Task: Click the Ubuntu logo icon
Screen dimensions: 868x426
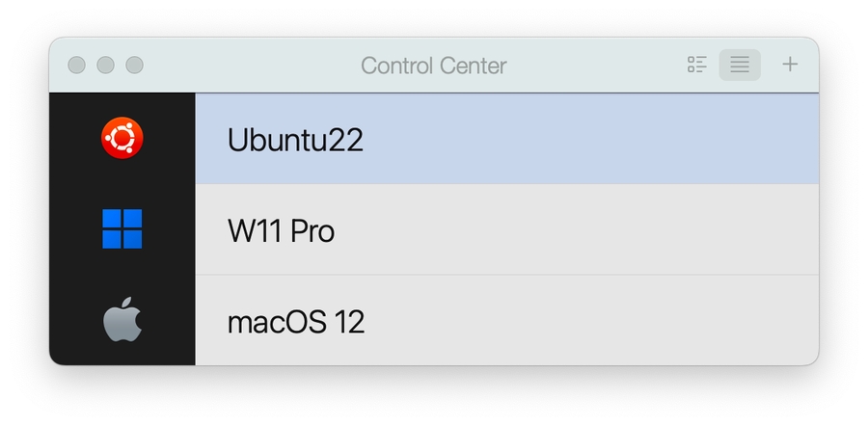Action: pos(122,138)
